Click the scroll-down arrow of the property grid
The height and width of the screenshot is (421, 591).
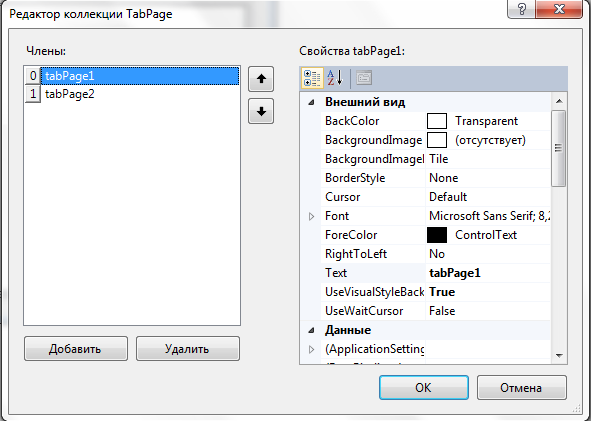coord(559,355)
